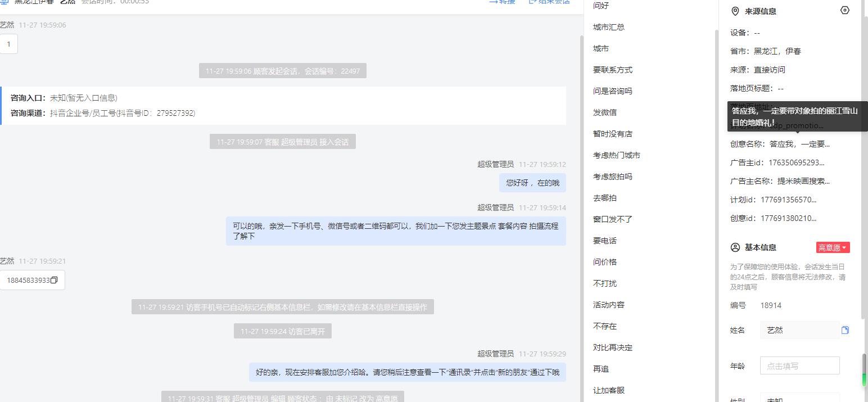Click the 姓名 field with 艺然

(x=799, y=330)
